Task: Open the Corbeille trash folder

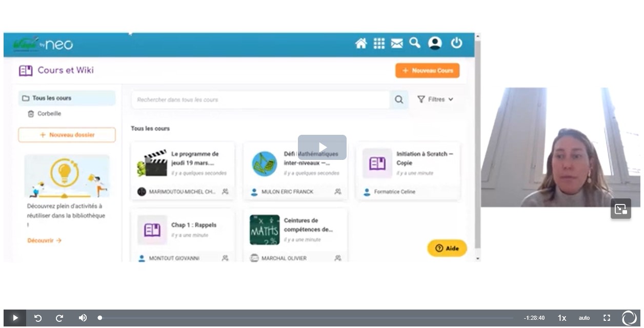Action: (x=49, y=114)
